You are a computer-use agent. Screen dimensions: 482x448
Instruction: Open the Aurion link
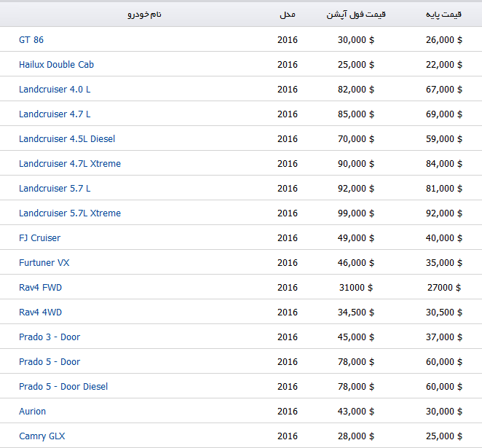tap(32, 411)
